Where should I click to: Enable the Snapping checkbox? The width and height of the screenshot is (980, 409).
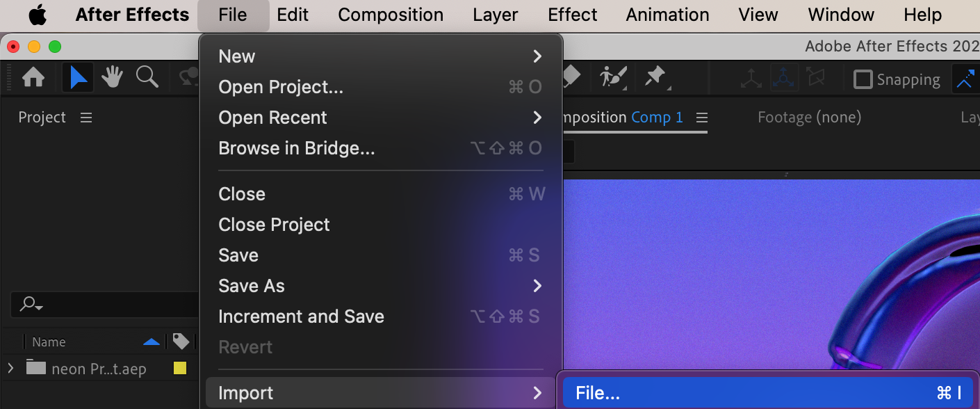click(863, 79)
